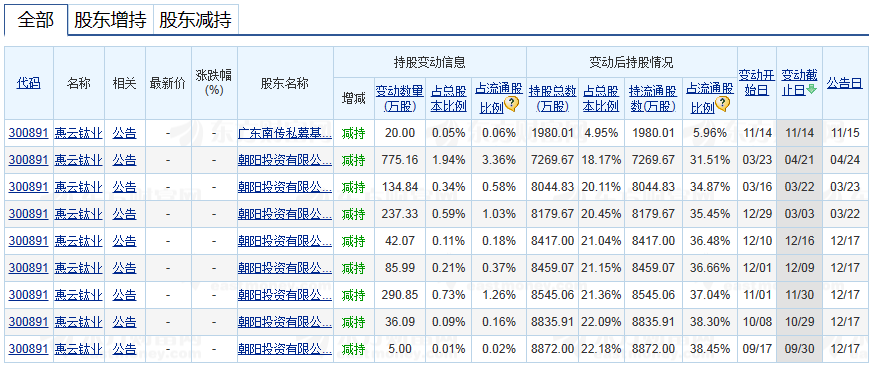The image size is (871, 366).
Task: Switch to the 股东减持 tab
Action: tap(196, 20)
